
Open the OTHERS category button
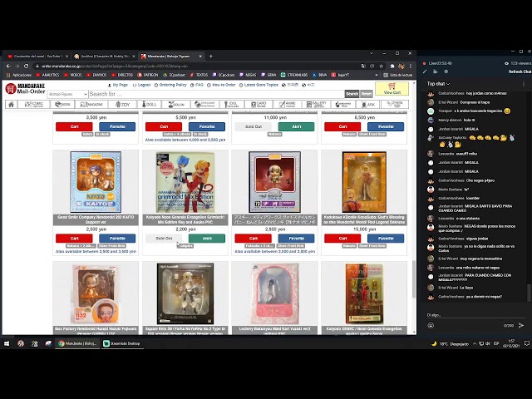395,105
